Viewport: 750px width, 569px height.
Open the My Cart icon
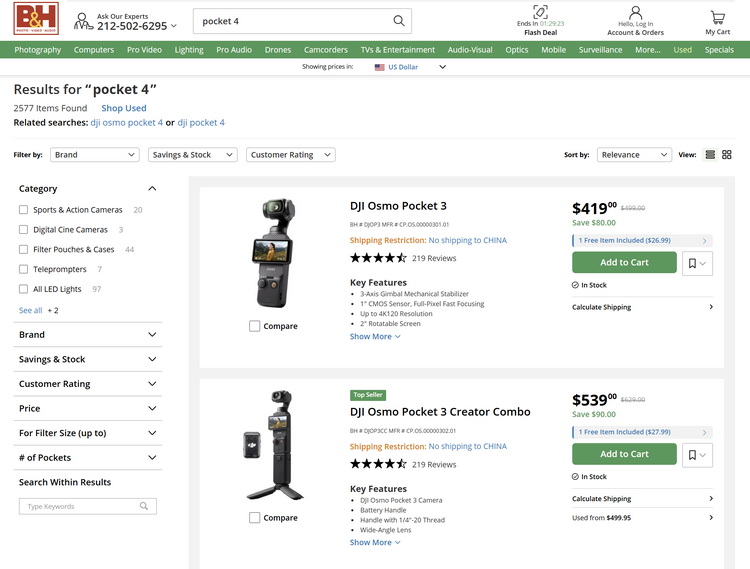(x=717, y=18)
